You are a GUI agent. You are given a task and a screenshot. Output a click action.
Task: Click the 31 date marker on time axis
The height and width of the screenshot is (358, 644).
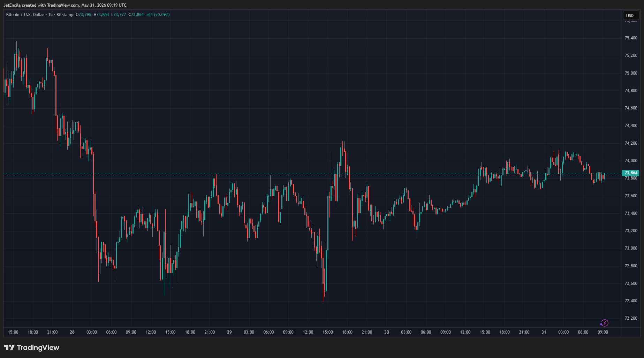click(544, 332)
